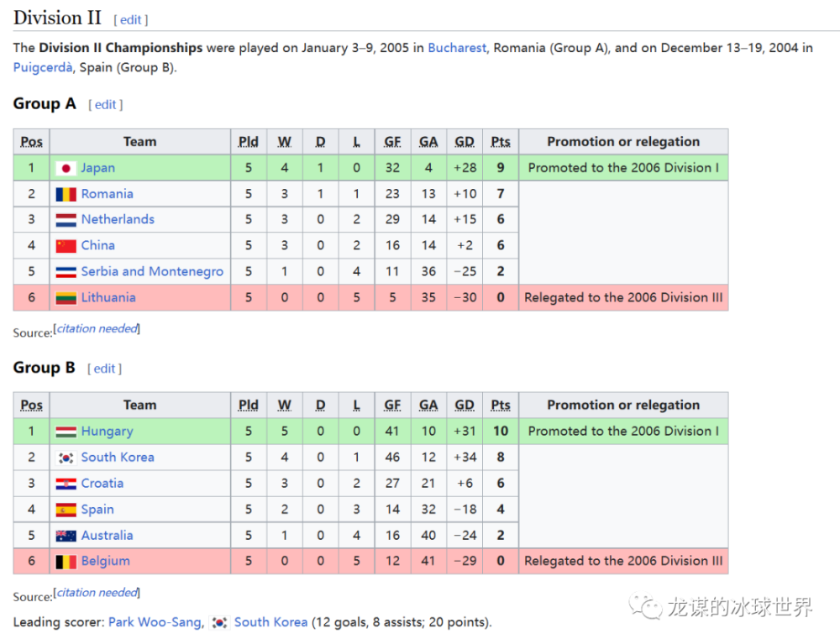Click edit next to Division II heading

(131, 20)
